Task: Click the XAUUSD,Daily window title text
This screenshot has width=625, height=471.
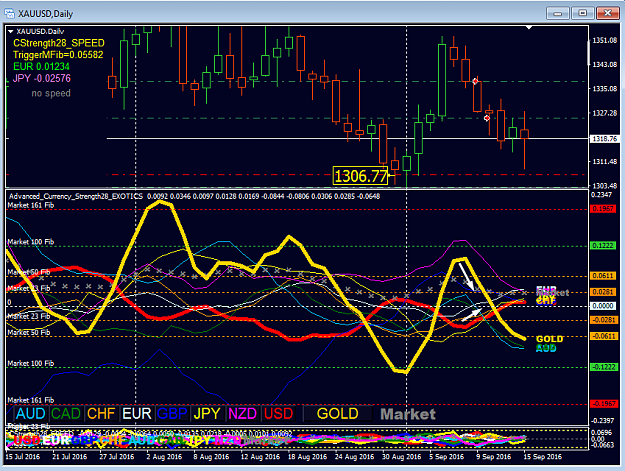Action: [45, 14]
